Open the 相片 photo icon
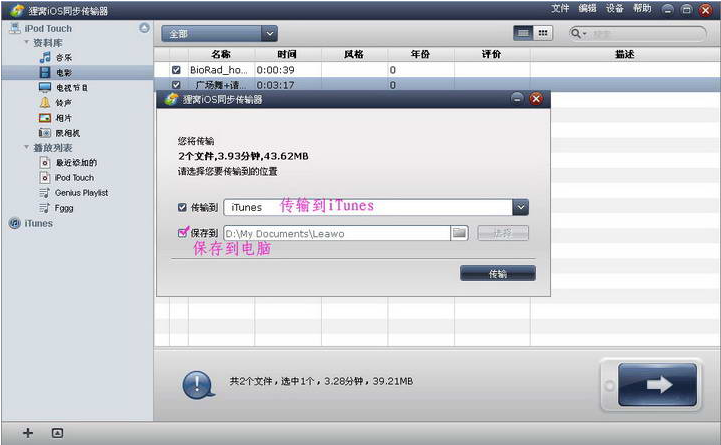 point(45,118)
